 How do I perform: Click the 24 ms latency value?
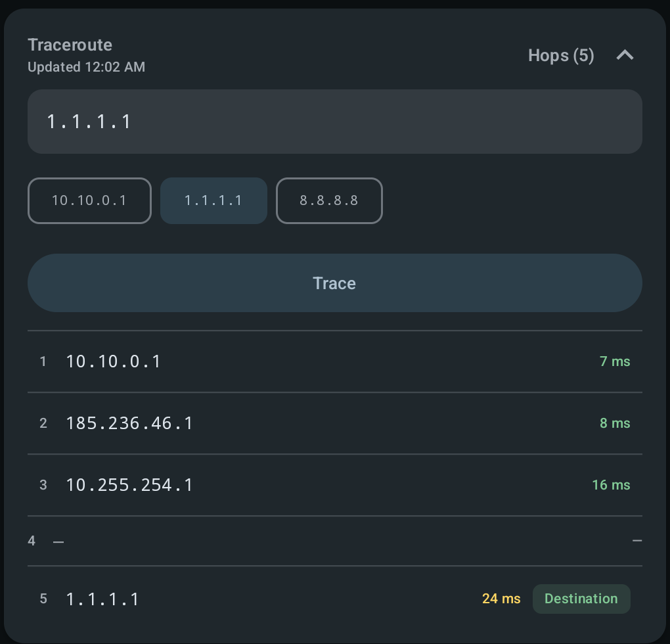(501, 599)
